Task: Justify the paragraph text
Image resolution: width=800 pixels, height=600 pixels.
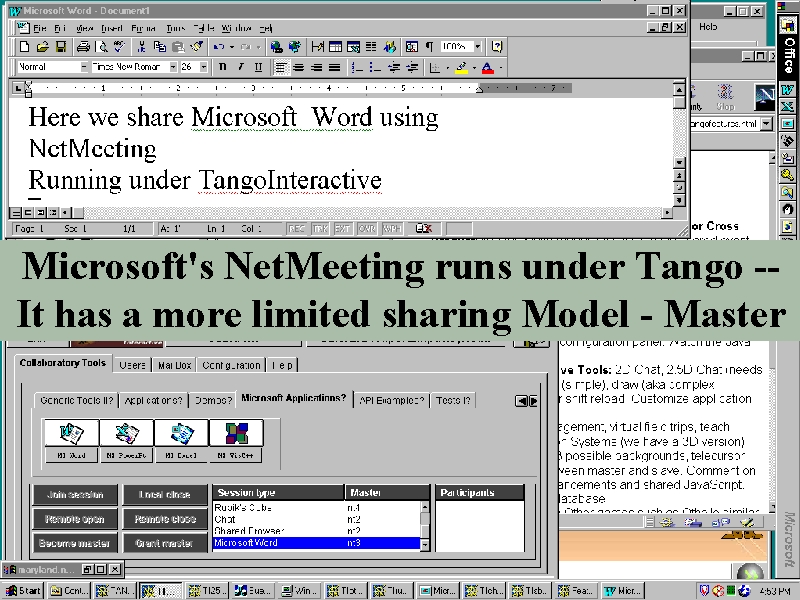Action: click(335, 67)
